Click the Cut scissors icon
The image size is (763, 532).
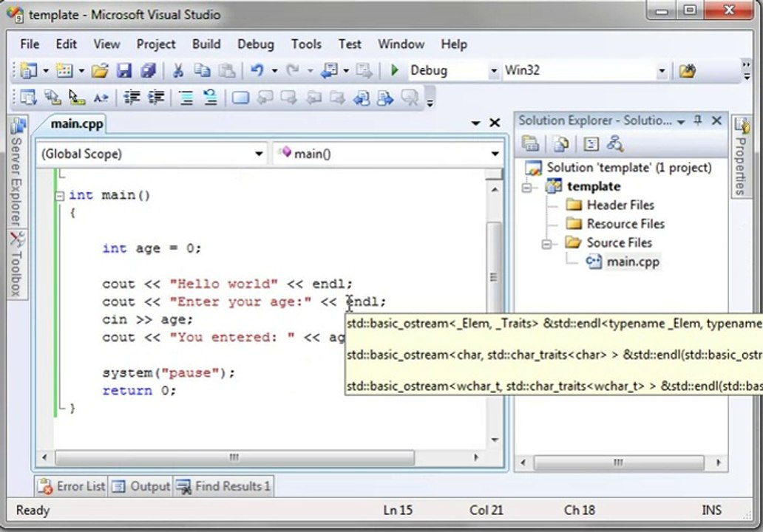point(178,71)
